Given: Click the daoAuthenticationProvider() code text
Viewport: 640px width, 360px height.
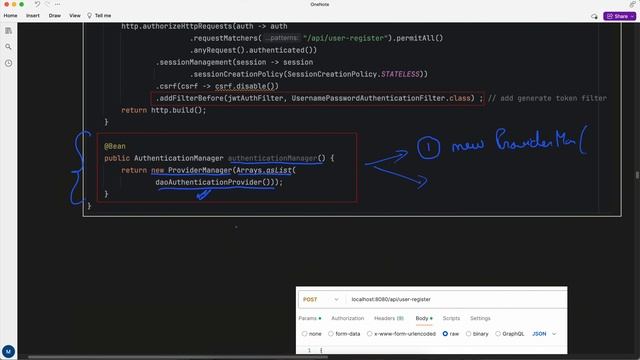Looking at the screenshot, I should (214, 182).
